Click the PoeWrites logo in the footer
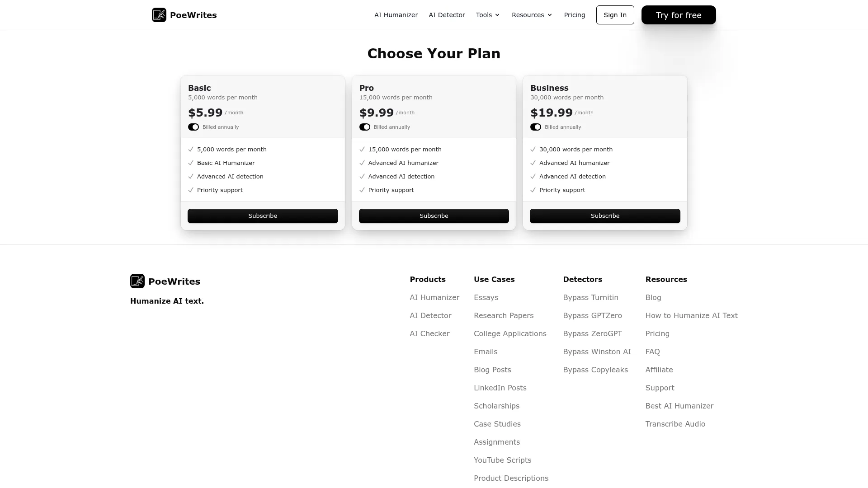 [x=165, y=281]
